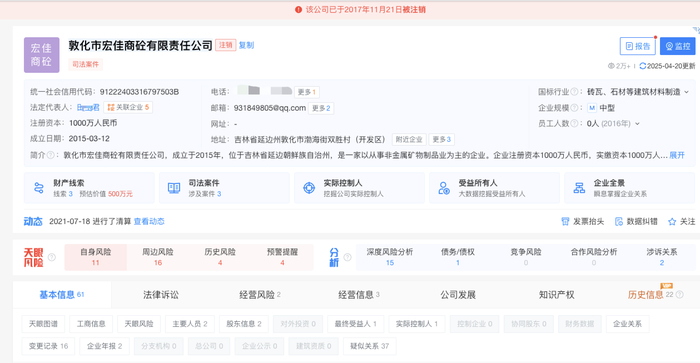
Task: Select the 预警提醒 4 tab
Action: (x=282, y=257)
